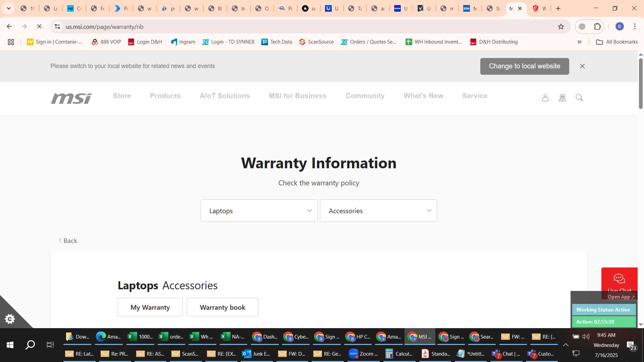Click the Working Status: Active indicator
Viewport: 644px width, 362px height.
click(603, 310)
